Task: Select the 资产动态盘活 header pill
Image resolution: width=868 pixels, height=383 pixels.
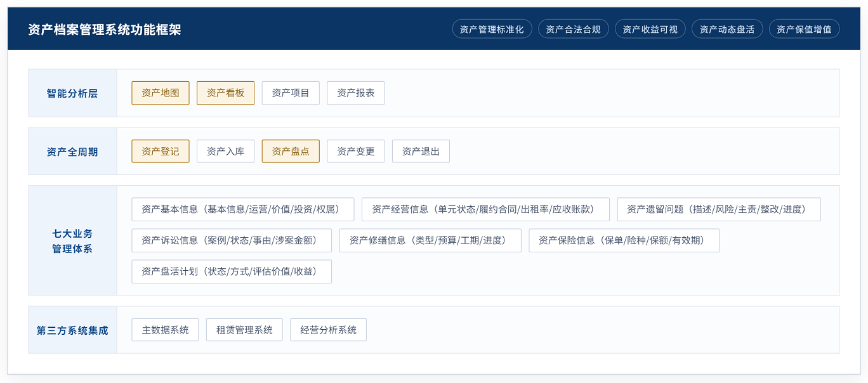Action: pos(727,29)
